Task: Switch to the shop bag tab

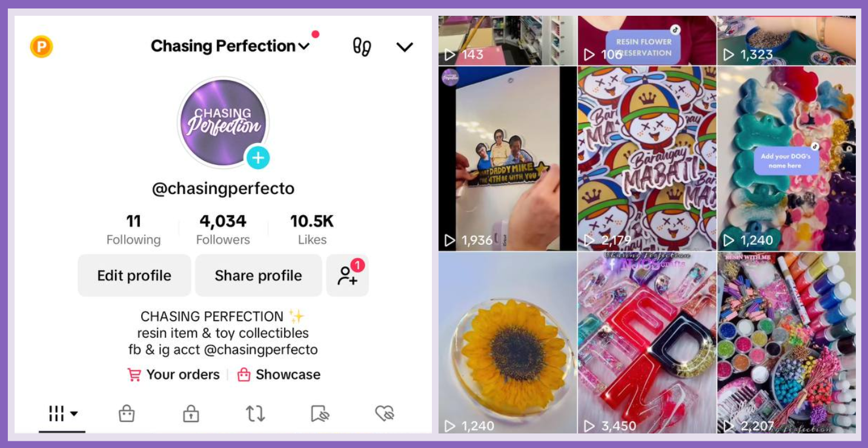Action: point(127,413)
